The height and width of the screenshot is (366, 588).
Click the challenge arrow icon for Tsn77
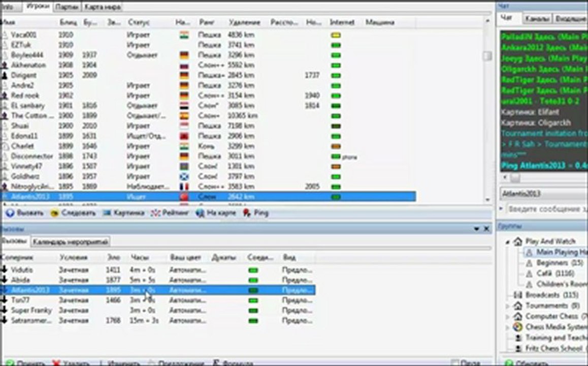pos(4,300)
